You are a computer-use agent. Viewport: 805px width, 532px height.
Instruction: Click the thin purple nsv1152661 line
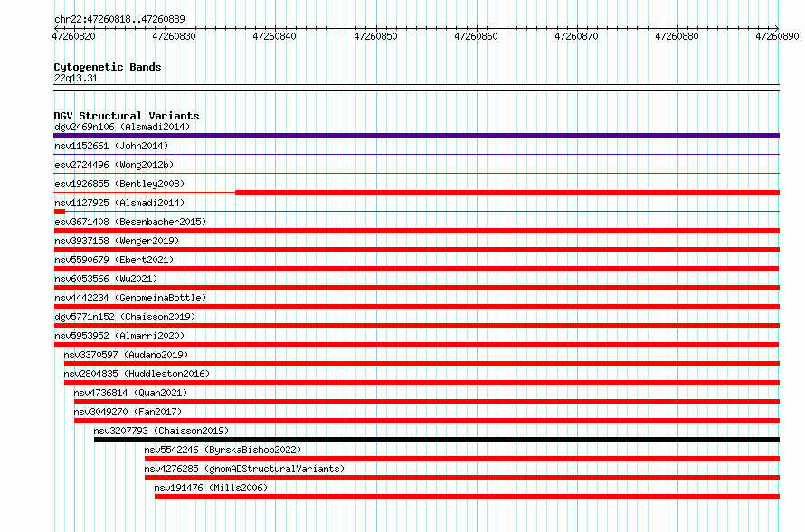point(416,154)
